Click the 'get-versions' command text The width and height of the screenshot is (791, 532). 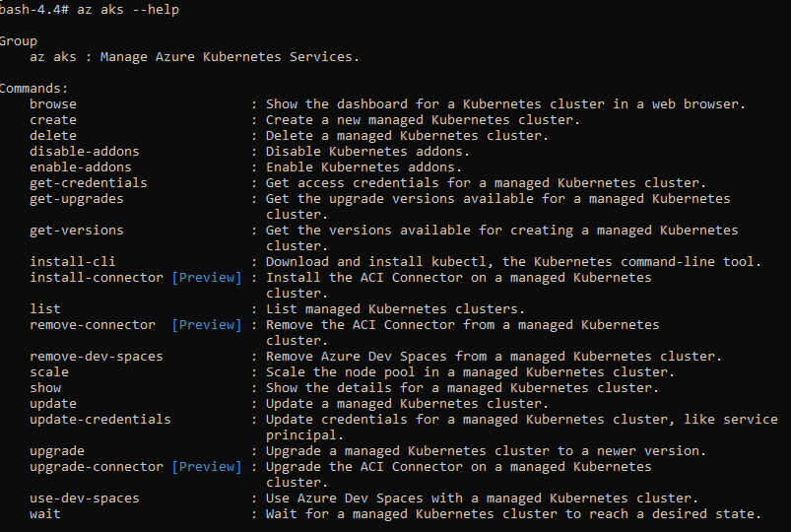[x=77, y=230]
